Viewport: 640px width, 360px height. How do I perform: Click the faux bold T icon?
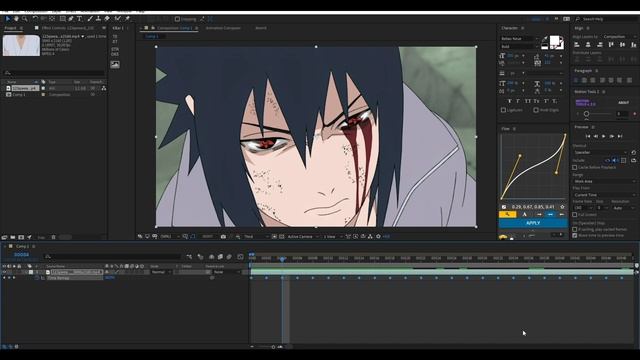point(510,101)
